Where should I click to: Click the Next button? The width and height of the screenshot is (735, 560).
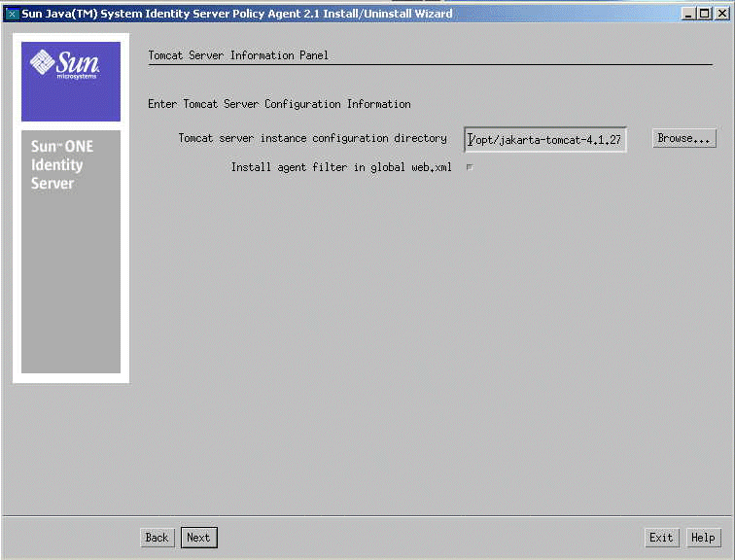(198, 538)
